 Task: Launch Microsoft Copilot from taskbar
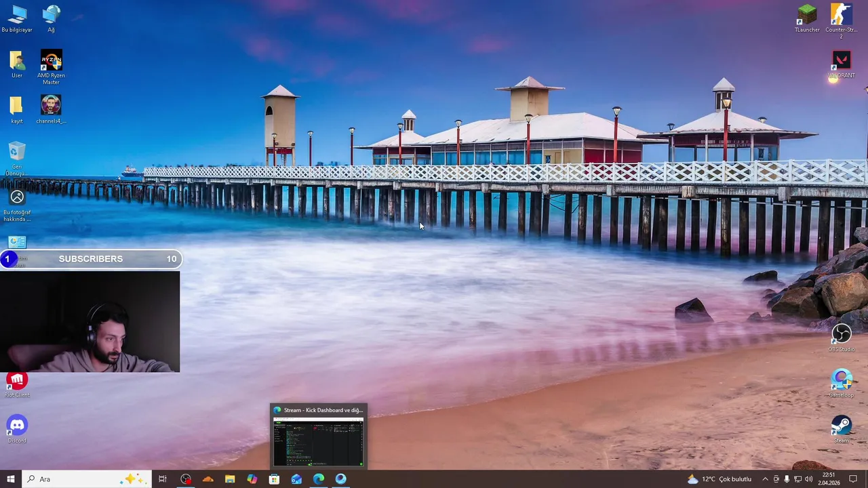click(252, 479)
